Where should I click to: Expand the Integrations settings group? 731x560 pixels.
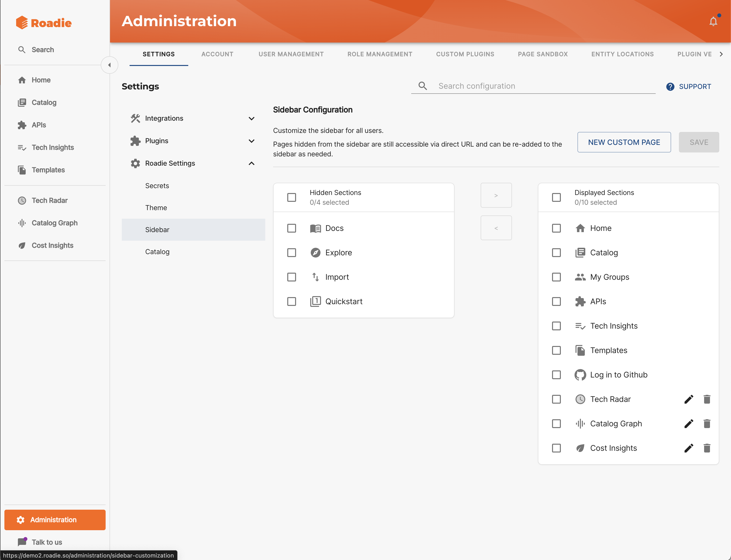(x=193, y=118)
